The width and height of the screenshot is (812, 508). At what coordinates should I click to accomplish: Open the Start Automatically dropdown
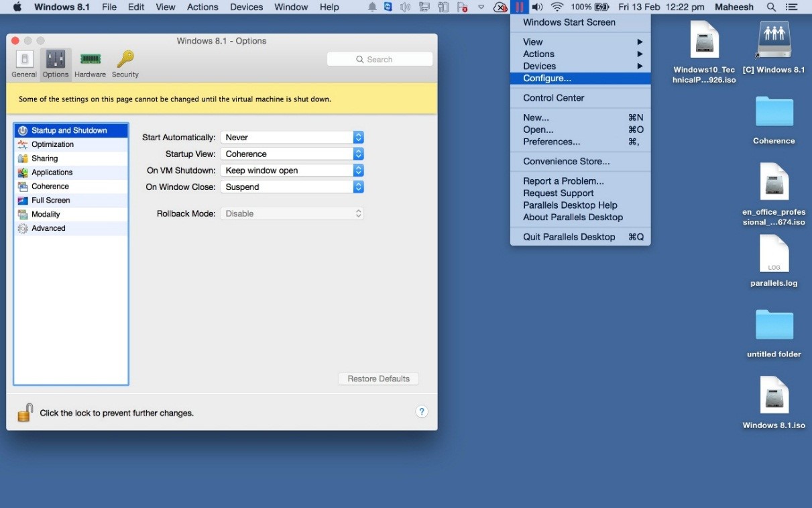point(292,137)
